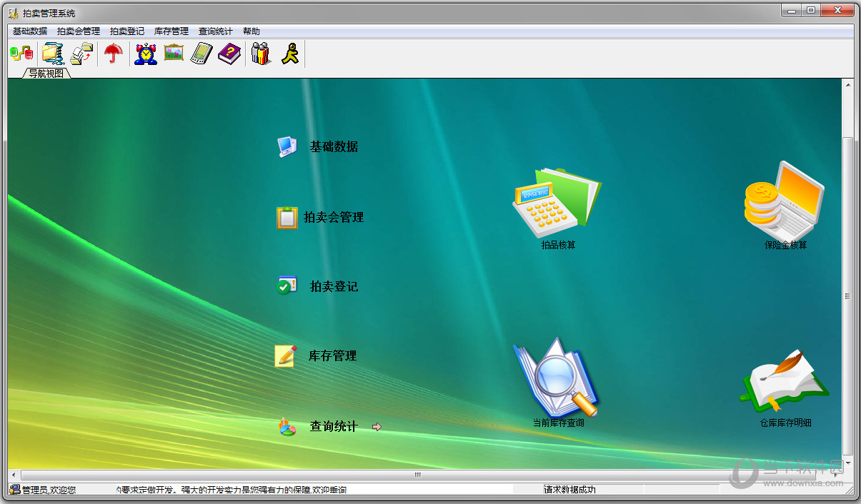Click the group of people toolbar icon
This screenshot has height=504, width=861.
click(x=261, y=54)
